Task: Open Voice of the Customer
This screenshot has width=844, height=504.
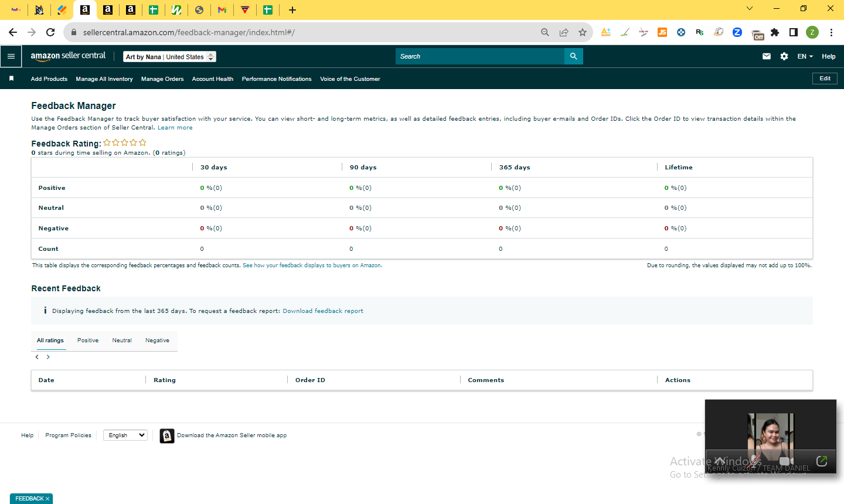Action: (350, 79)
